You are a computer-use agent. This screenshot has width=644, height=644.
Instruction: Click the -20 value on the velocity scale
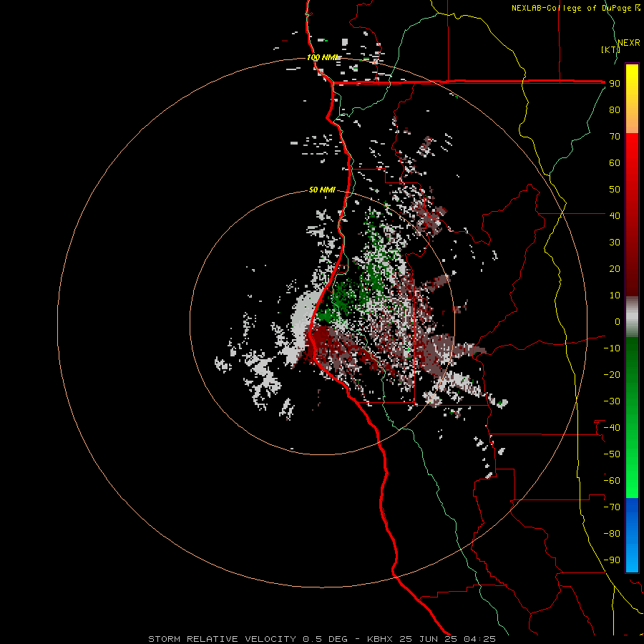click(x=612, y=374)
